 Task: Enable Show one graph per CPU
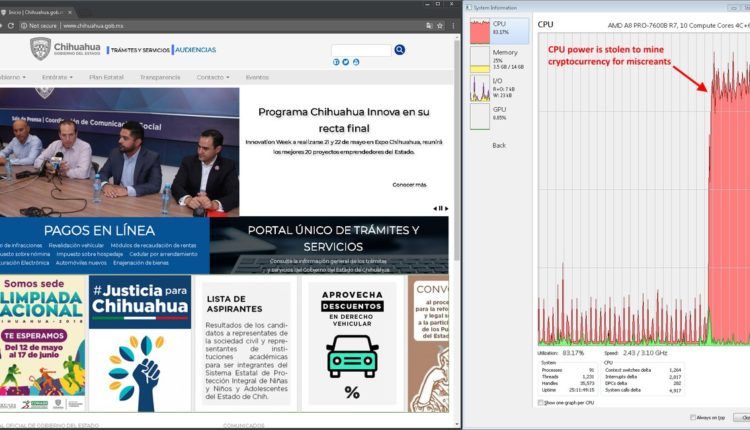click(x=541, y=401)
